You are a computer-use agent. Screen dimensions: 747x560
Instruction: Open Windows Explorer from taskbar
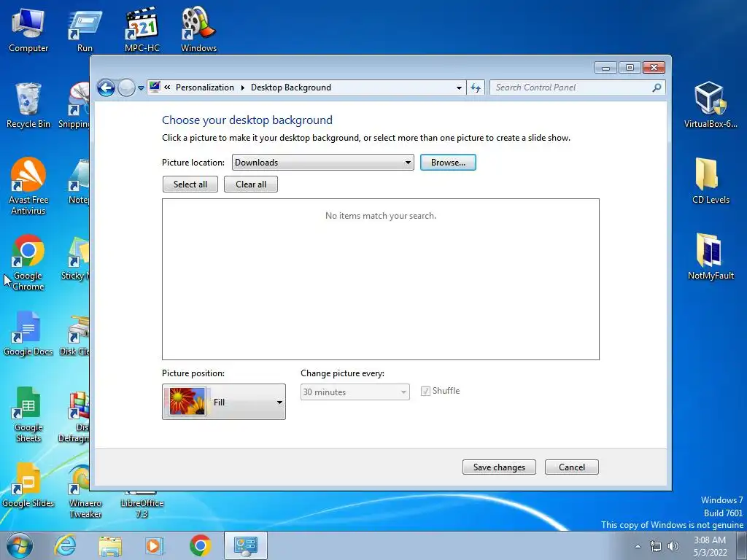[x=110, y=545]
